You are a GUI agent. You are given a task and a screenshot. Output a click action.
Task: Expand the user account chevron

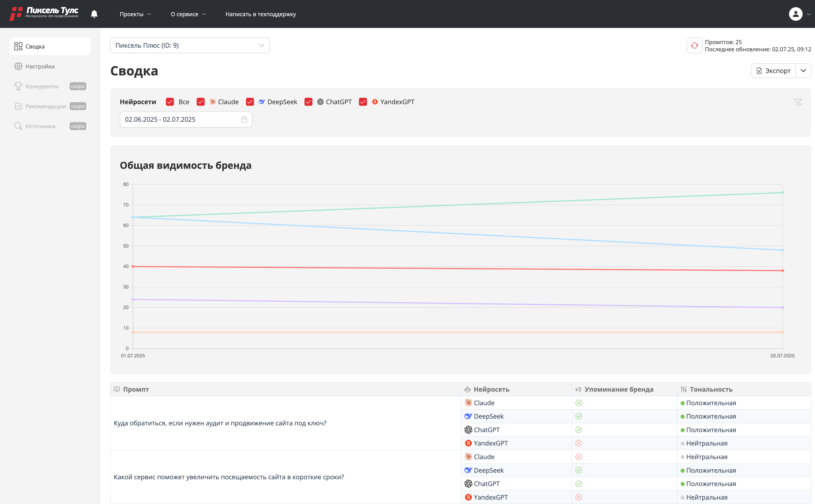pyautogui.click(x=809, y=14)
